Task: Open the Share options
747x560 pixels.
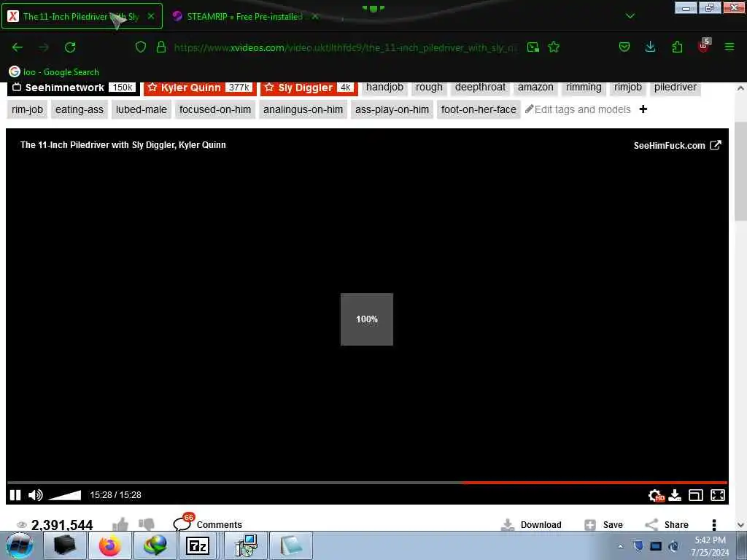Action: pos(667,525)
